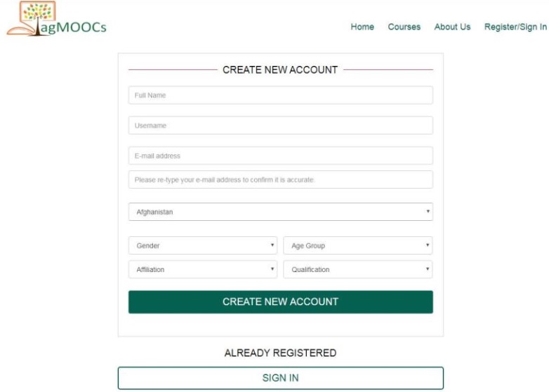The width and height of the screenshot is (549, 392).
Task: Click into the Username field
Action: tap(280, 126)
